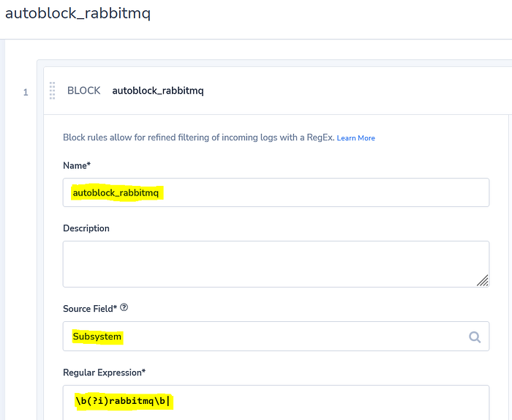Open the Source Field selector showing Subsystem
512x420 pixels.
pos(276,337)
